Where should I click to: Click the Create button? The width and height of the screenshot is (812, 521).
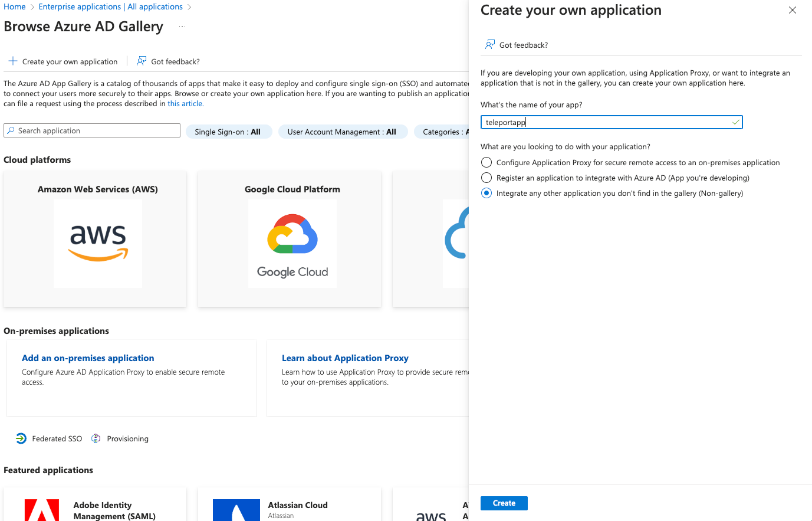click(504, 503)
